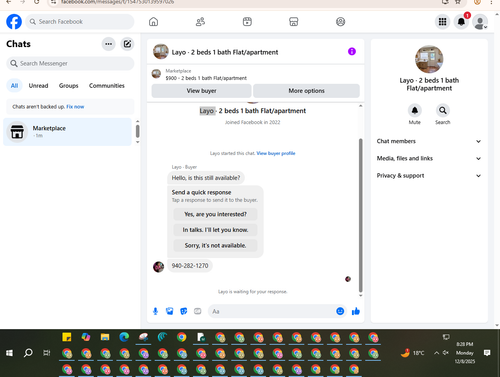The height and width of the screenshot is (377, 500).
Task: Open the Groups circle icon in navigation
Action: [x=340, y=22]
